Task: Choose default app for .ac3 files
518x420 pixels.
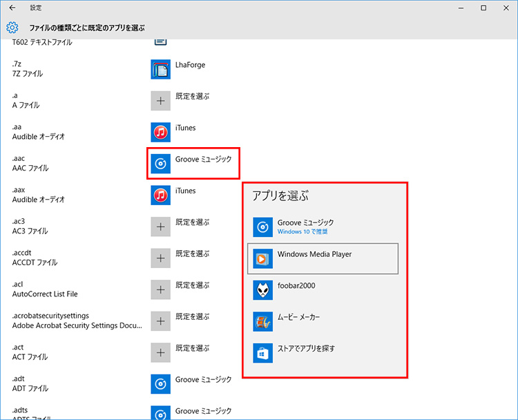Action: coord(161,227)
